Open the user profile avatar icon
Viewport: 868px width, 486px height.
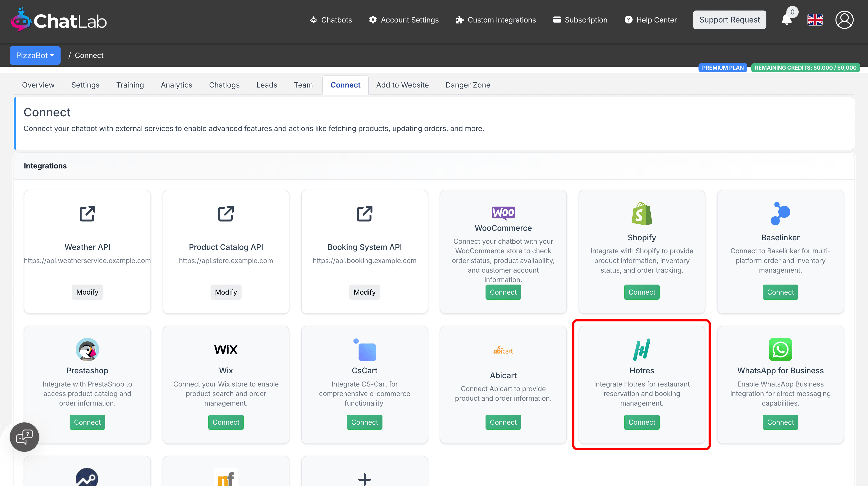[x=844, y=20]
